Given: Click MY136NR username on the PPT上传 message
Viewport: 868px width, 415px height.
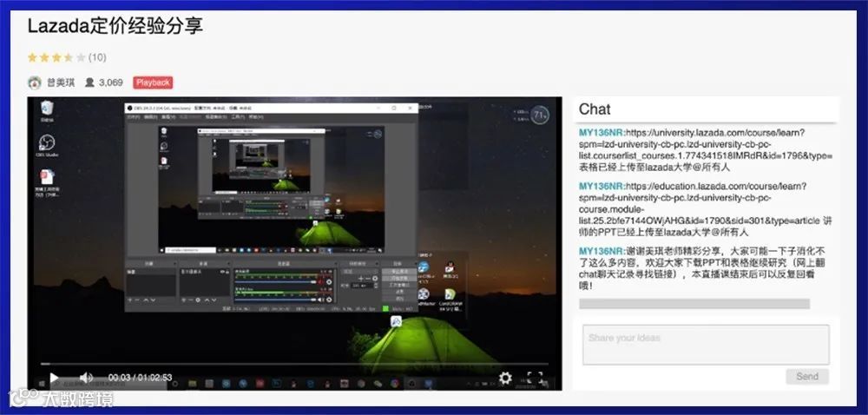Looking at the screenshot, I should coord(602,187).
